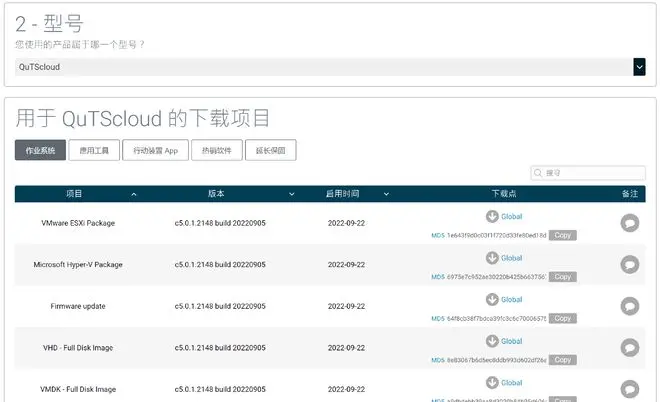Open notes bubble for VMDK - Full Disk Image
660x402 pixels.
pyautogui.click(x=630, y=389)
